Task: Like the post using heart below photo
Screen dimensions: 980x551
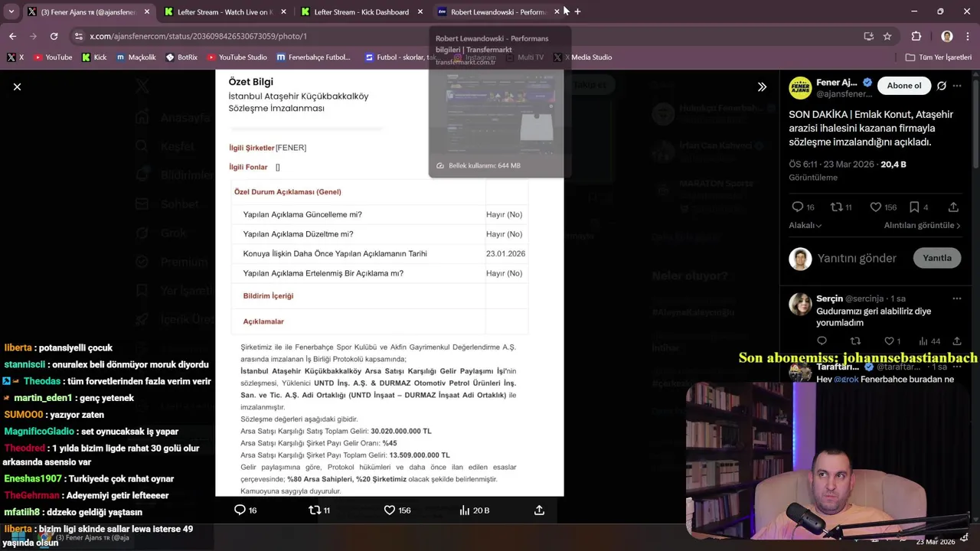Action: tap(389, 510)
